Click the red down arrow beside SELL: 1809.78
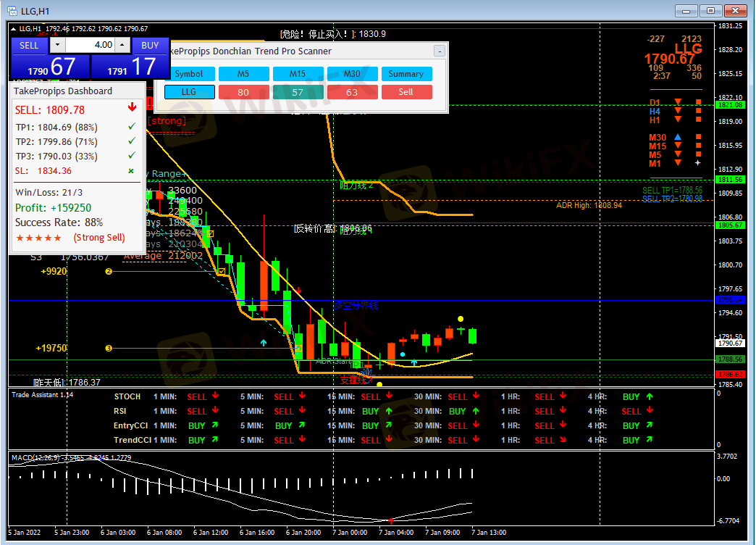756x545 pixels. [131, 109]
